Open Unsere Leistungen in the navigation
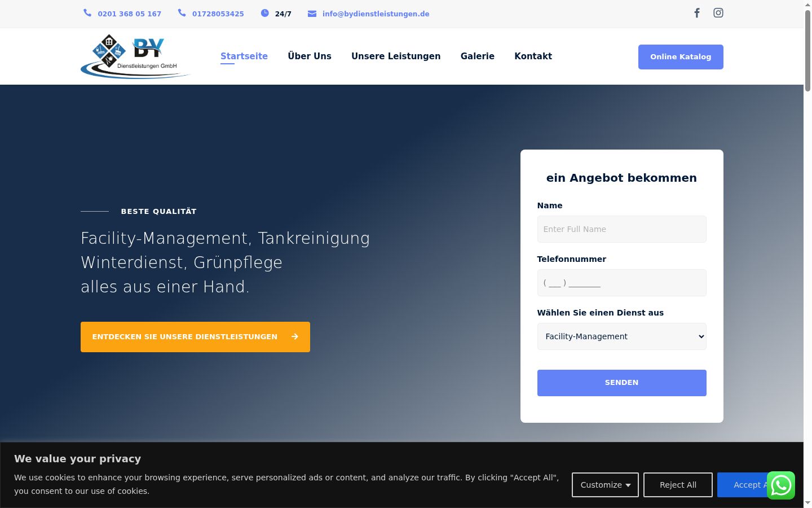The image size is (812, 508). (x=396, y=56)
